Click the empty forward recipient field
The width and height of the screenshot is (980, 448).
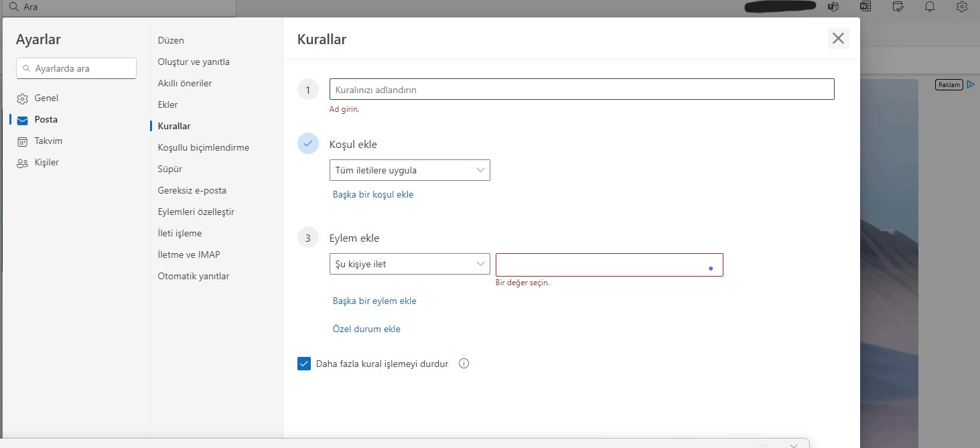610,265
